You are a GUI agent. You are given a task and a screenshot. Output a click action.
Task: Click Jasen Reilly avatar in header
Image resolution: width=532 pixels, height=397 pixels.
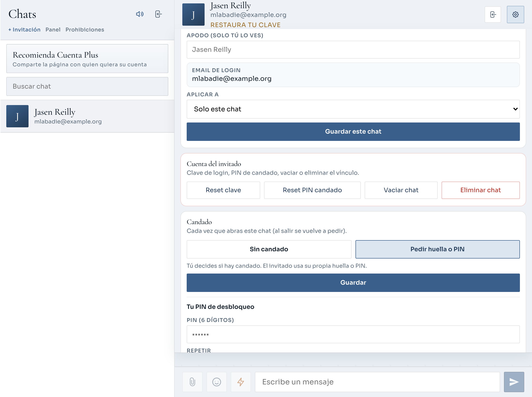[x=193, y=15]
